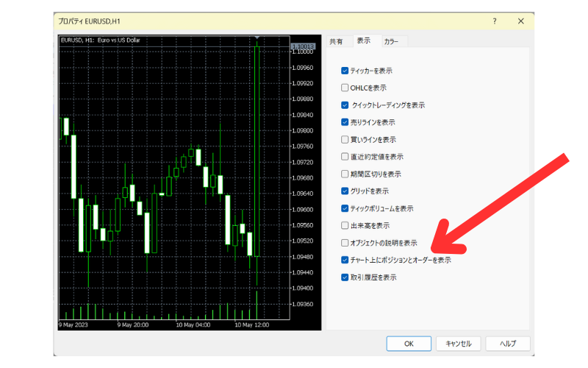Enable 買いラインを表示 checkbox
Screen dimensions: 588x368
tap(345, 139)
